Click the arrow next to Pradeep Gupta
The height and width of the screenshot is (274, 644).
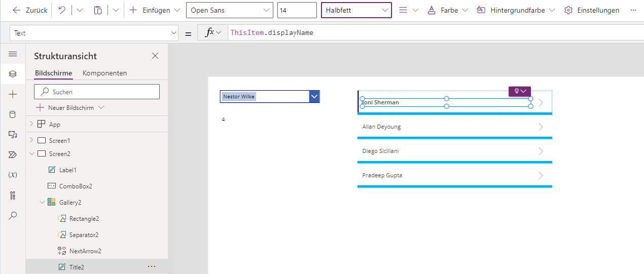tap(541, 175)
